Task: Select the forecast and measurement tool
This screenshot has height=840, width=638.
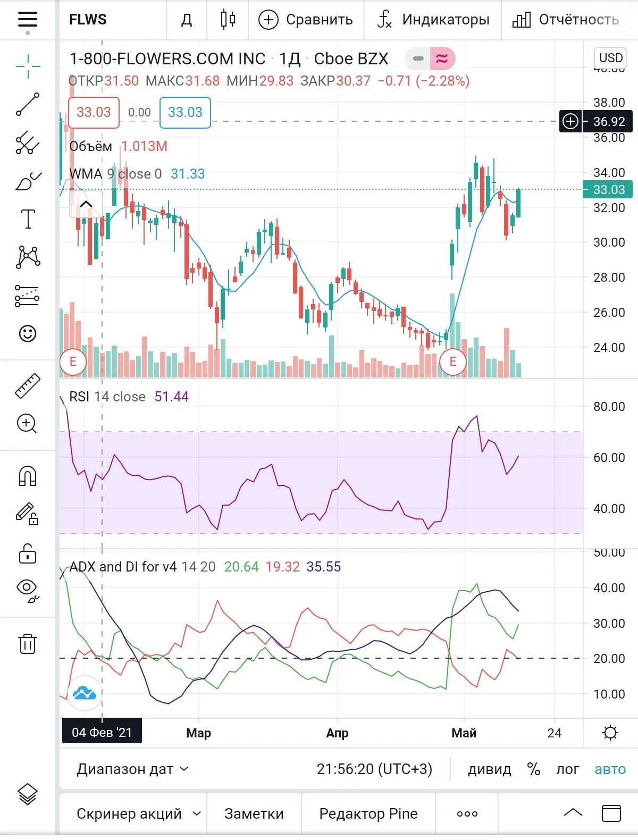Action: pos(28,296)
